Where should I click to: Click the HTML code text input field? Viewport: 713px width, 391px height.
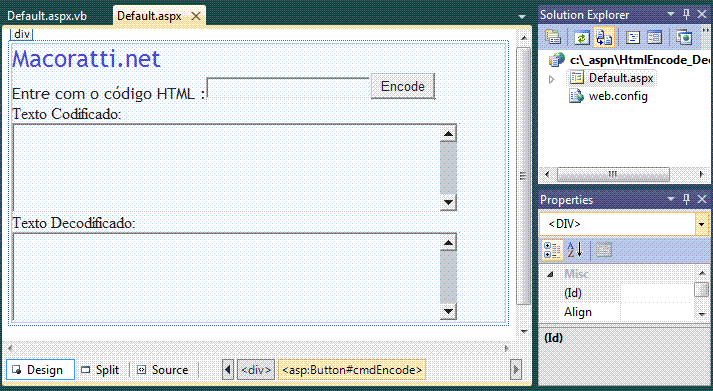[287, 88]
